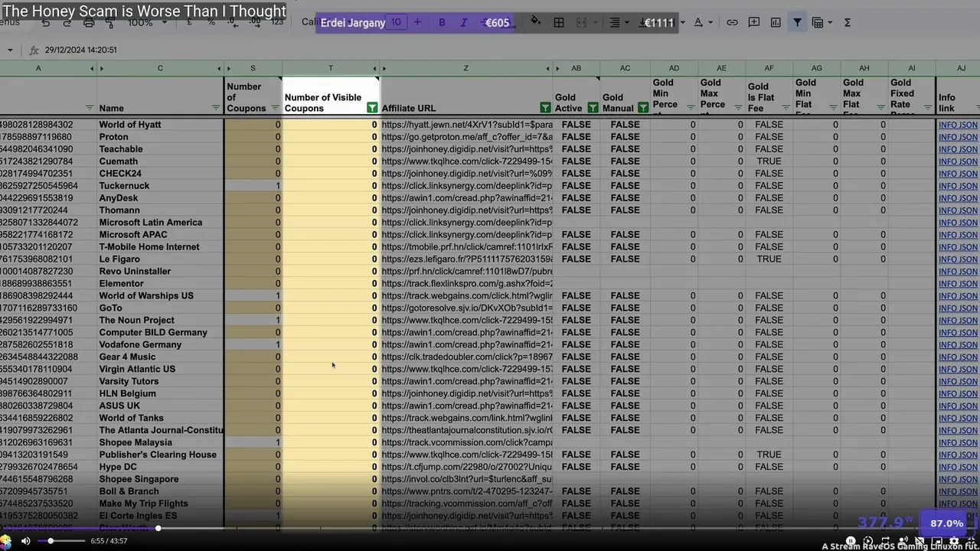Click the Redo arrow in the toolbar

point(67,23)
